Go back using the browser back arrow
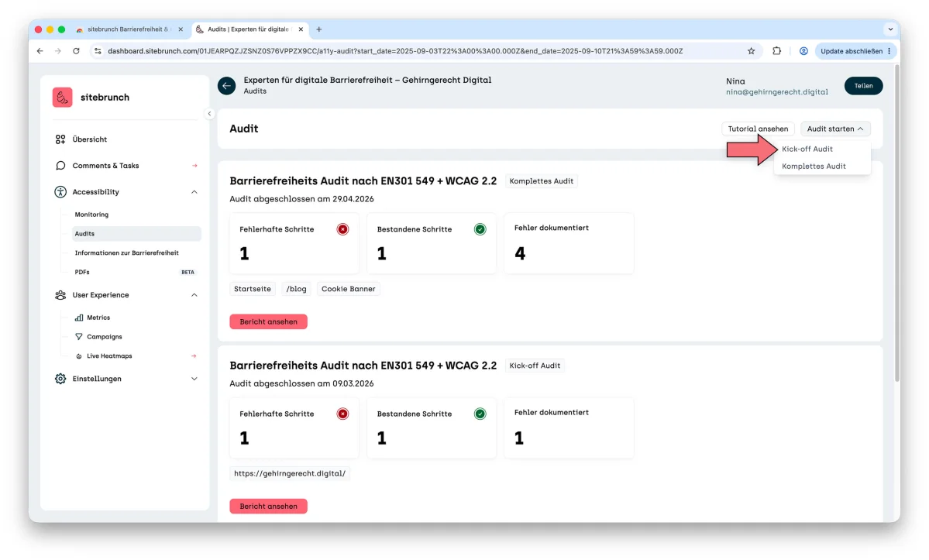Screen dimensions: 929x560 40,51
